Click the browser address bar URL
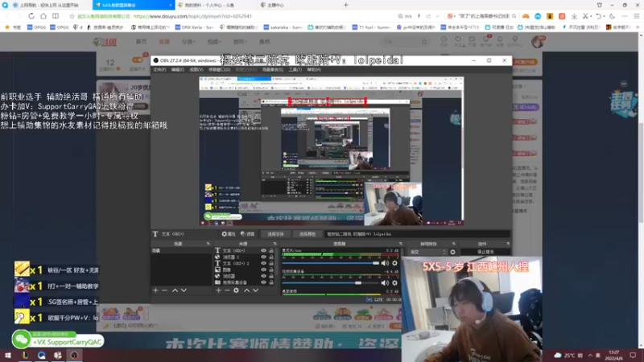This screenshot has height=362, width=644. 192,16
